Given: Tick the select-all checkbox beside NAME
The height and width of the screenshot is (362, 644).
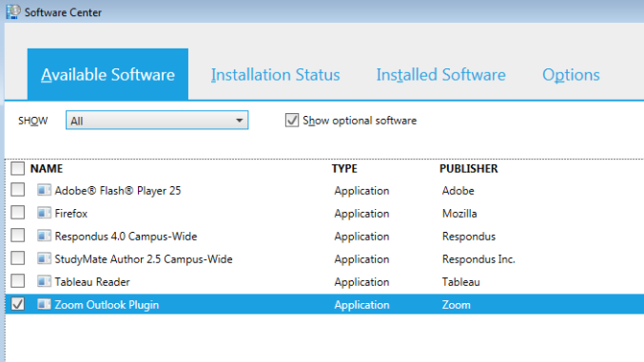Looking at the screenshot, I should (18, 168).
